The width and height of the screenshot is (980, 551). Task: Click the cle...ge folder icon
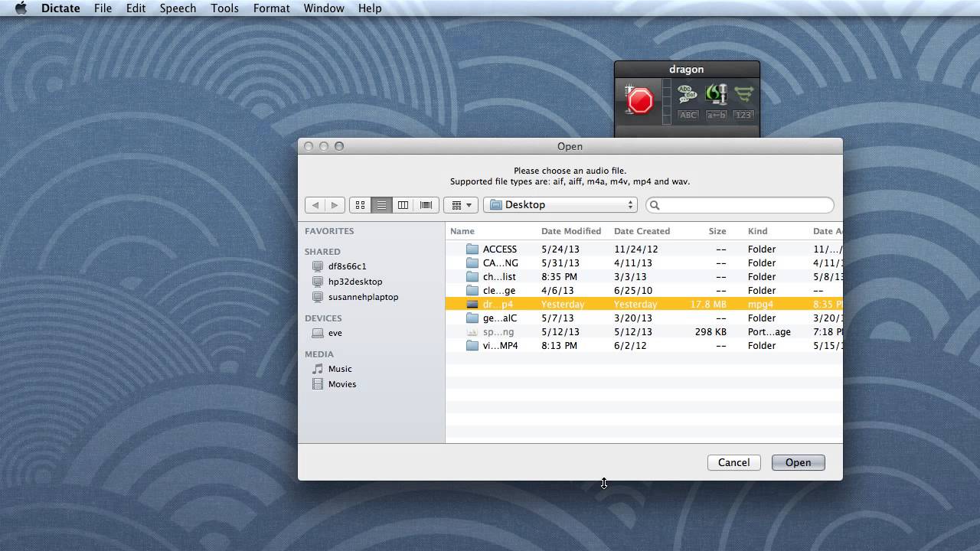click(x=472, y=291)
